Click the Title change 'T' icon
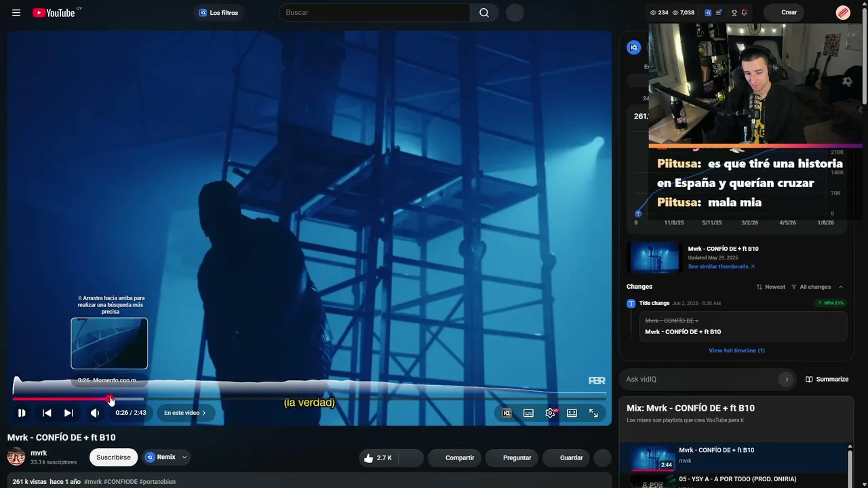 [631, 304]
